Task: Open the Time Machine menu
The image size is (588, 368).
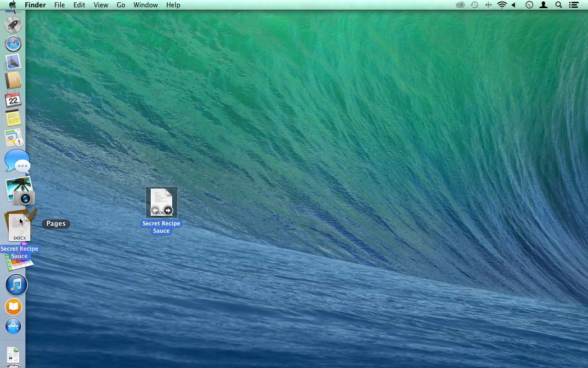Action: point(474,5)
